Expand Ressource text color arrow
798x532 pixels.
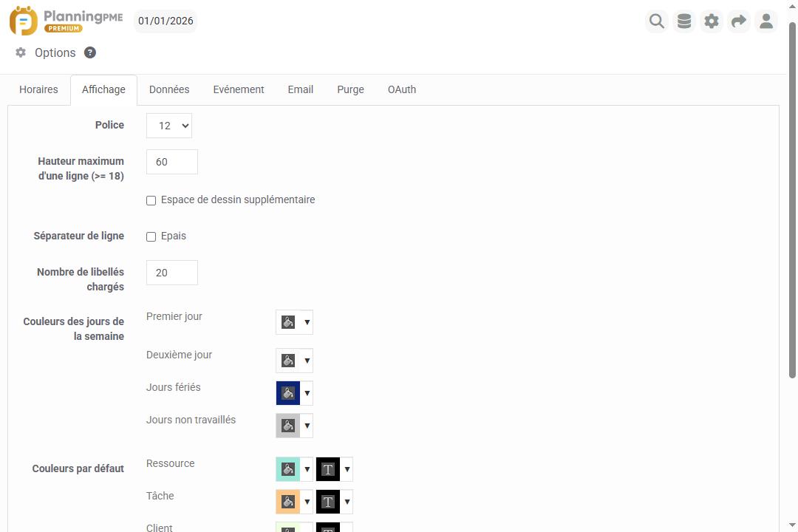[x=347, y=469]
